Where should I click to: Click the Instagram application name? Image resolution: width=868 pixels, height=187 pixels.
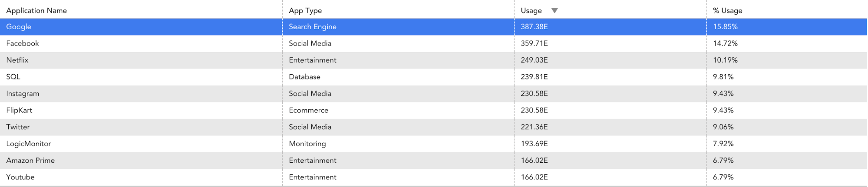[23, 93]
